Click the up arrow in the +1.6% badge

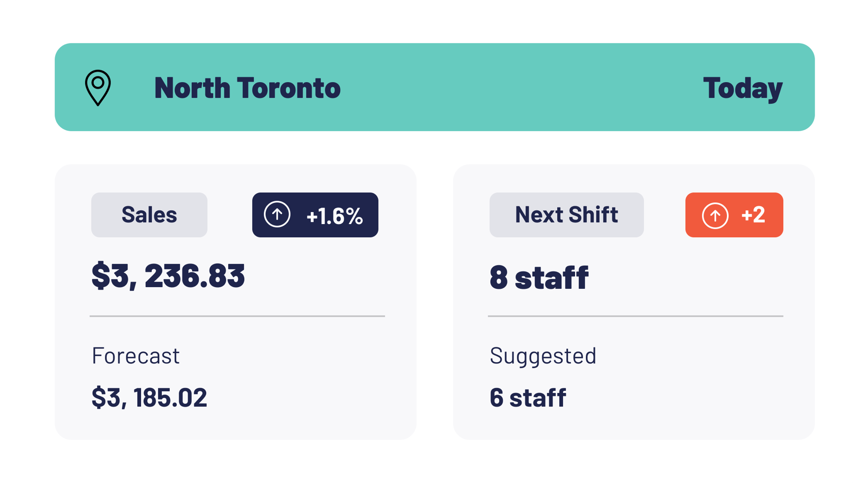277,215
